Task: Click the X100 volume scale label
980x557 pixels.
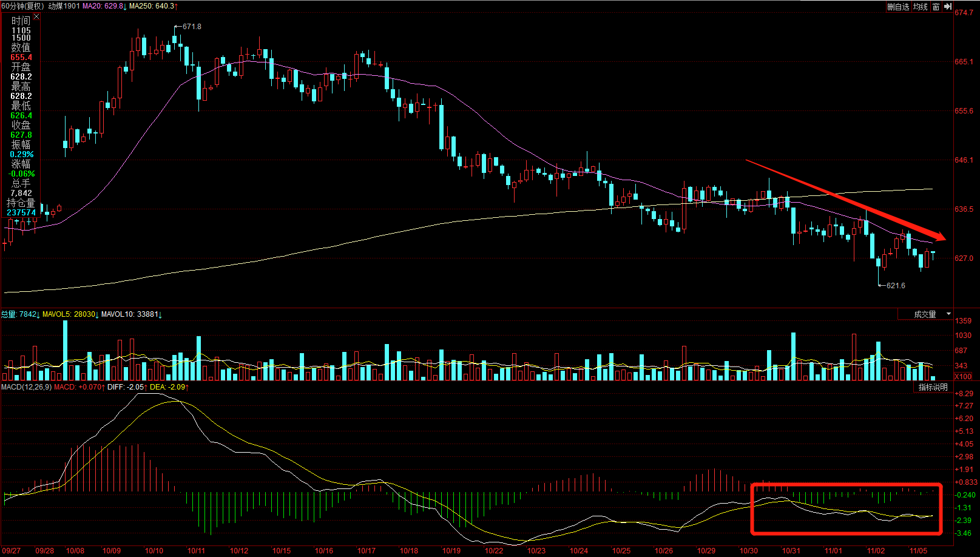Action: coord(963,377)
